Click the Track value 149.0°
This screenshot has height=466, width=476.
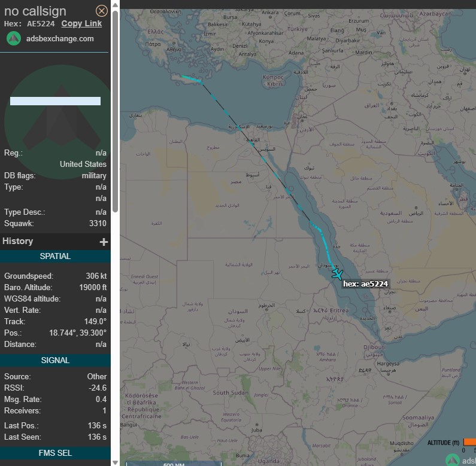95,322
